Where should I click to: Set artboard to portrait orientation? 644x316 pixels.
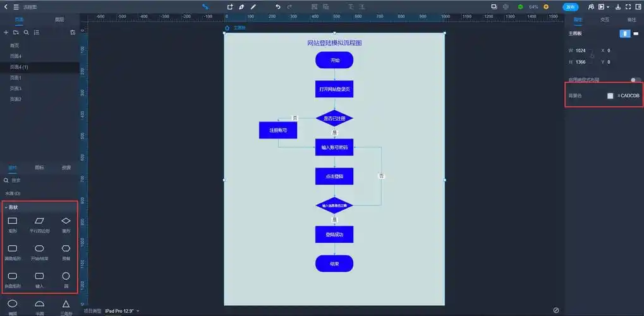[x=624, y=33]
